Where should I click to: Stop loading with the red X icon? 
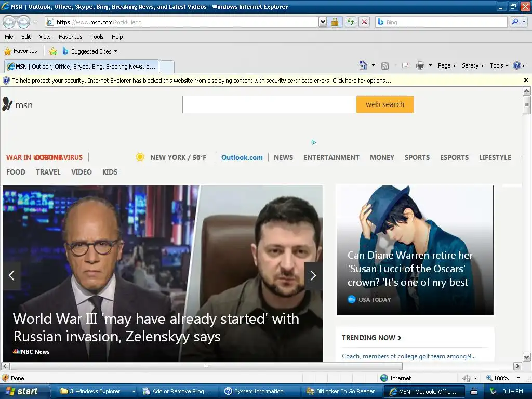click(364, 22)
